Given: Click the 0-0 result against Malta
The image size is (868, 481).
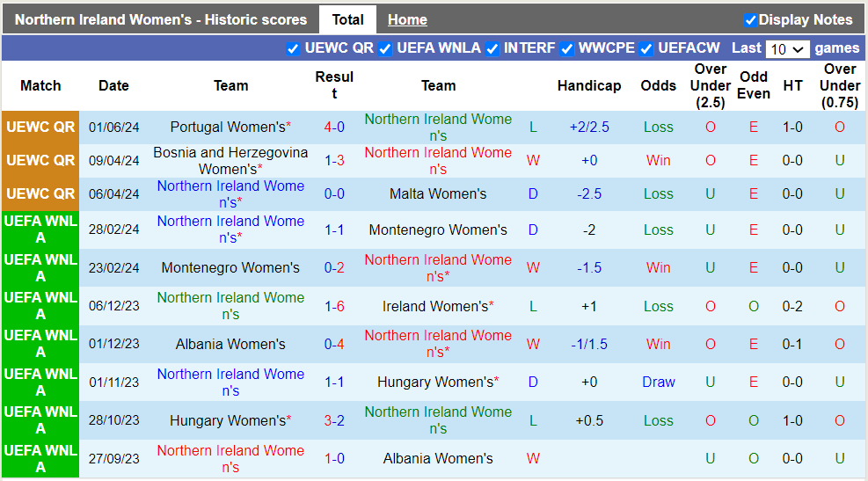Looking at the screenshot, I should pyautogui.click(x=334, y=194).
